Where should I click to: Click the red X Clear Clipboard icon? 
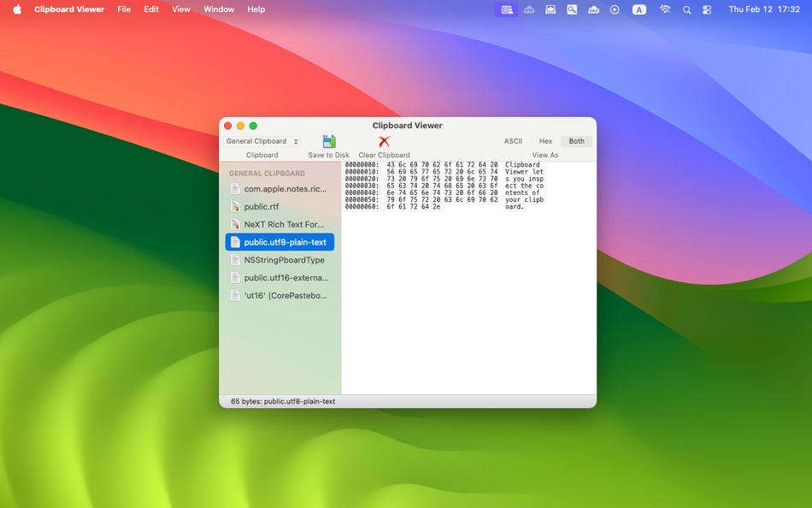383,139
